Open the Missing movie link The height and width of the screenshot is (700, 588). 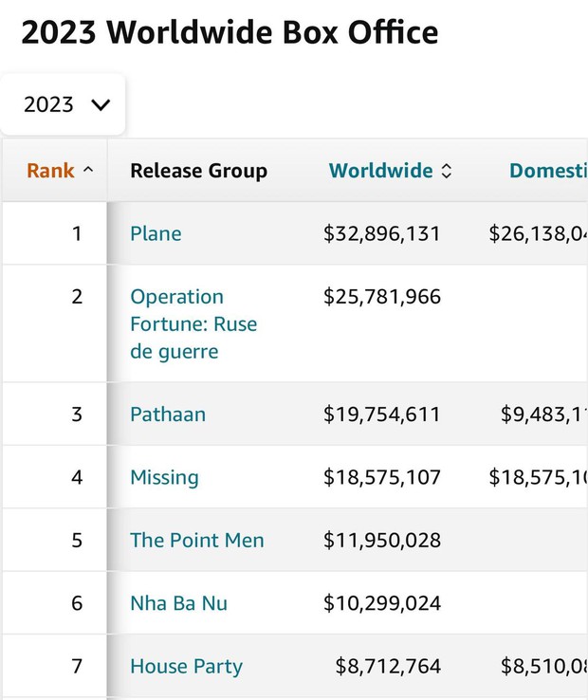pyautogui.click(x=164, y=477)
